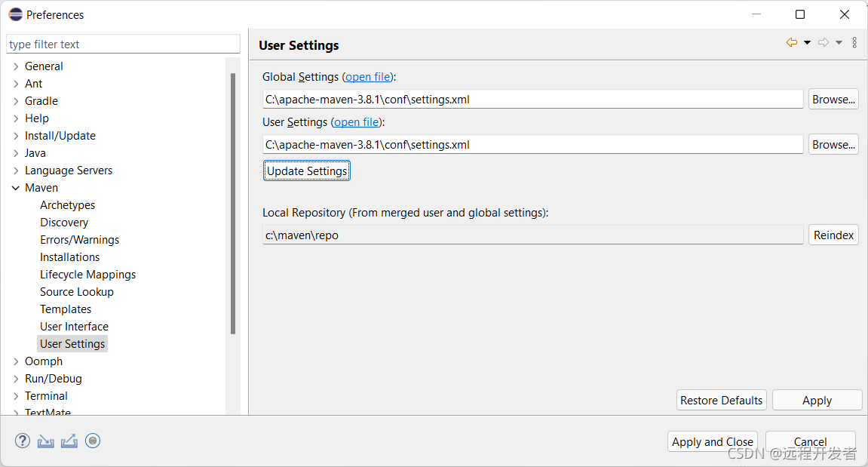Click the Global Settings open file link
This screenshot has width=868, height=467.
point(368,77)
